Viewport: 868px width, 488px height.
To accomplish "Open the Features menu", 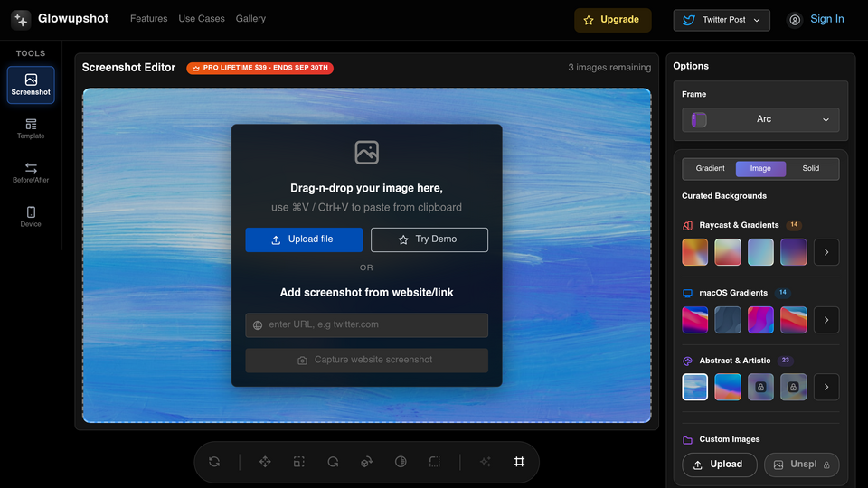I will (149, 19).
